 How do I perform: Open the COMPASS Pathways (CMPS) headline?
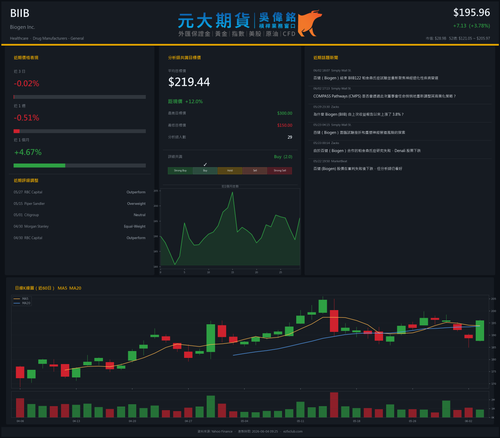[384, 96]
